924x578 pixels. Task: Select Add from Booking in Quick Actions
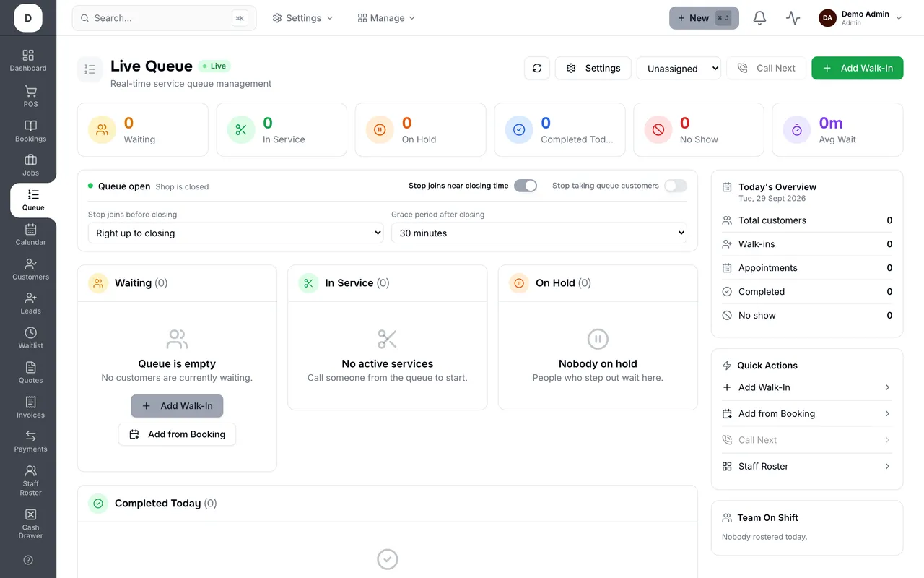pyautogui.click(x=807, y=413)
